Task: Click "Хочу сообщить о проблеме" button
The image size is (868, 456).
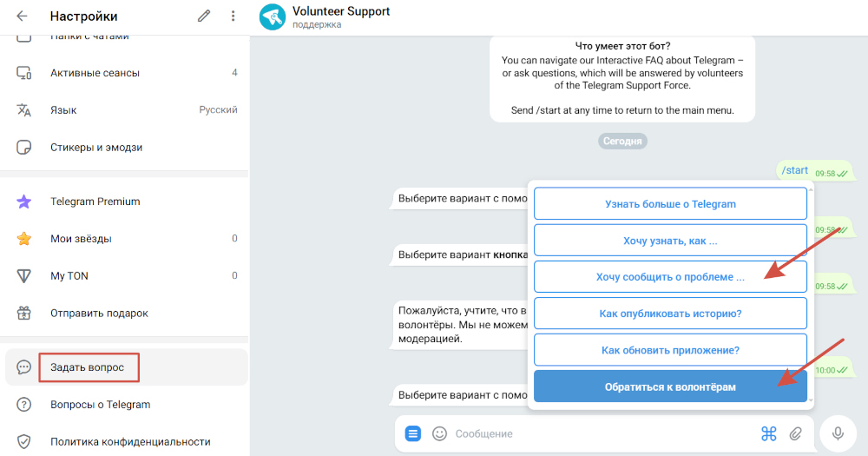Action: coord(670,276)
